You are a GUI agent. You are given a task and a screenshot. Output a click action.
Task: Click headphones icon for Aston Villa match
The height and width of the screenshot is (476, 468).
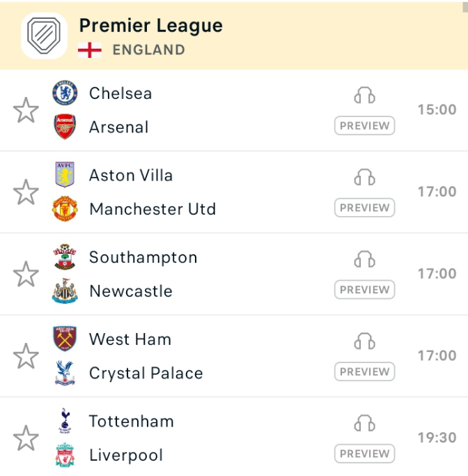(364, 177)
